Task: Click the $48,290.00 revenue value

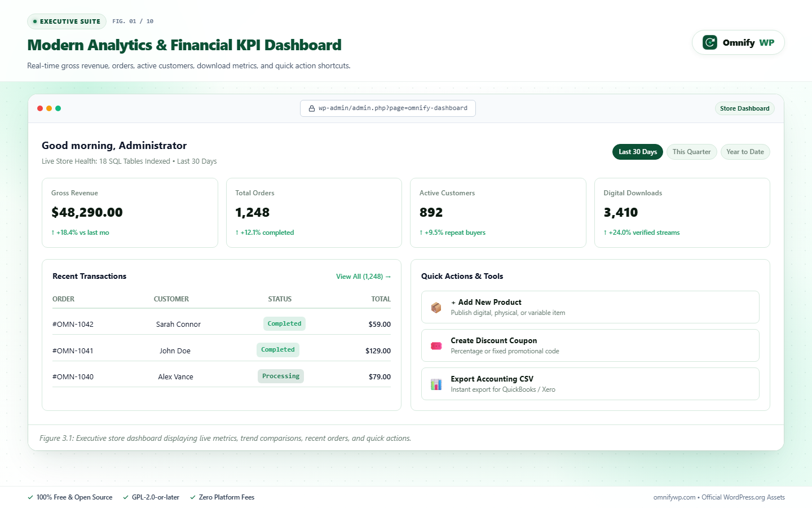Action: [x=87, y=213]
